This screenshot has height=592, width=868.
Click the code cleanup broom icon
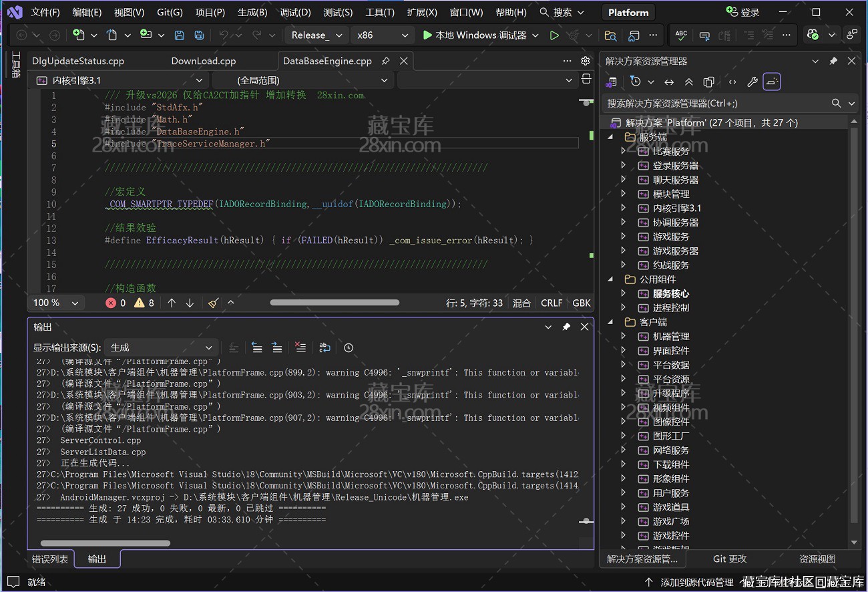click(x=213, y=303)
